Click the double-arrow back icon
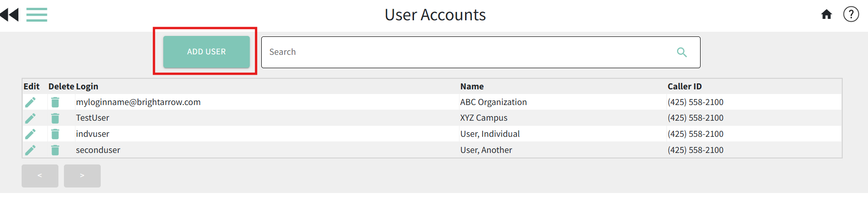Screen dimensions: 868x199 [x=9, y=15]
